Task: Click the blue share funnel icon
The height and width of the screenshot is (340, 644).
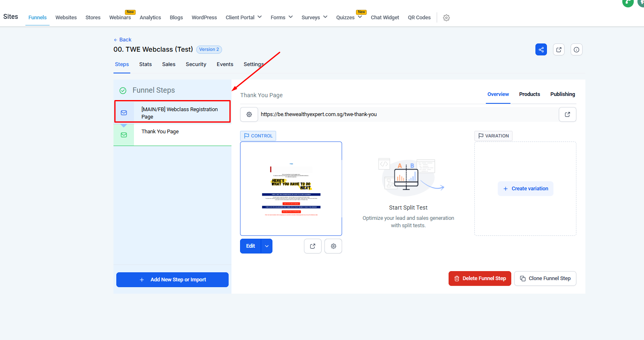Action: (x=541, y=50)
